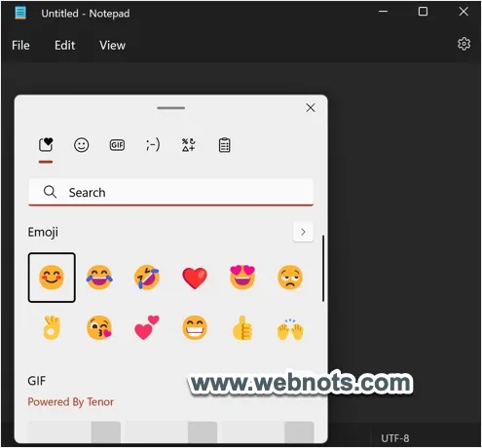Insert the OK hand emoji
482x448 pixels.
click(x=52, y=328)
